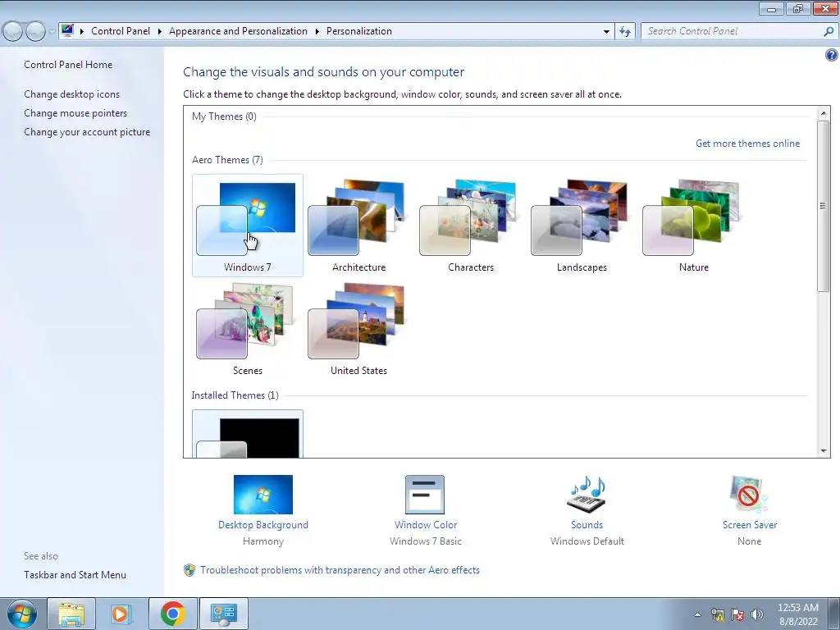Click the Window Color link text
The width and height of the screenshot is (840, 630).
click(x=426, y=525)
